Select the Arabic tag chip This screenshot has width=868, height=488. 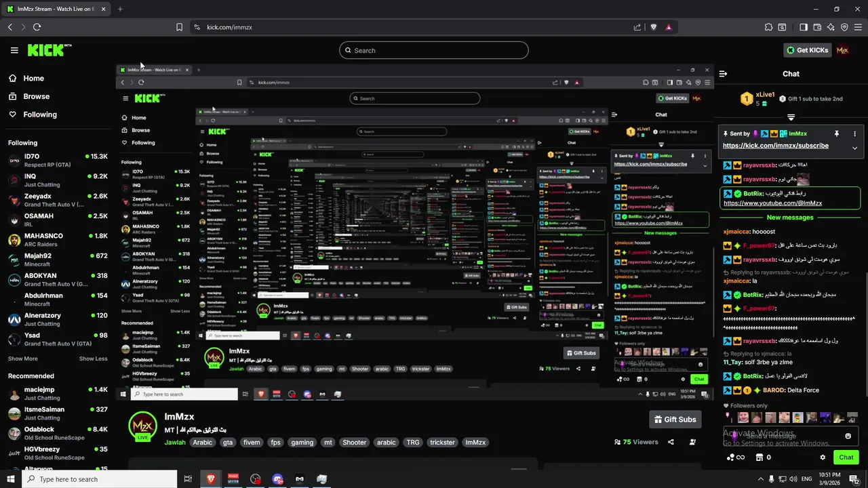(203, 443)
